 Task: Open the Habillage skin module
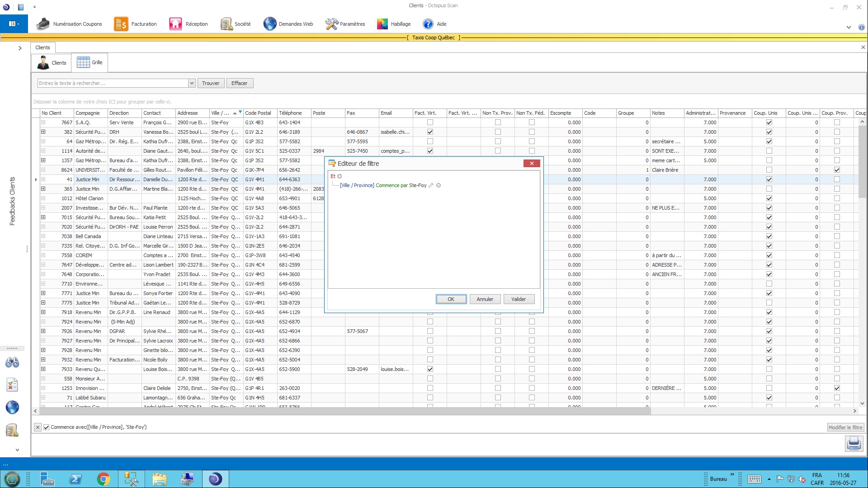(394, 24)
